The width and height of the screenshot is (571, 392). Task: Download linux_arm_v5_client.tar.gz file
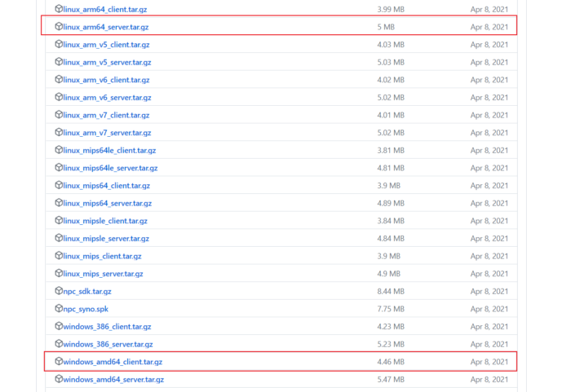(106, 45)
